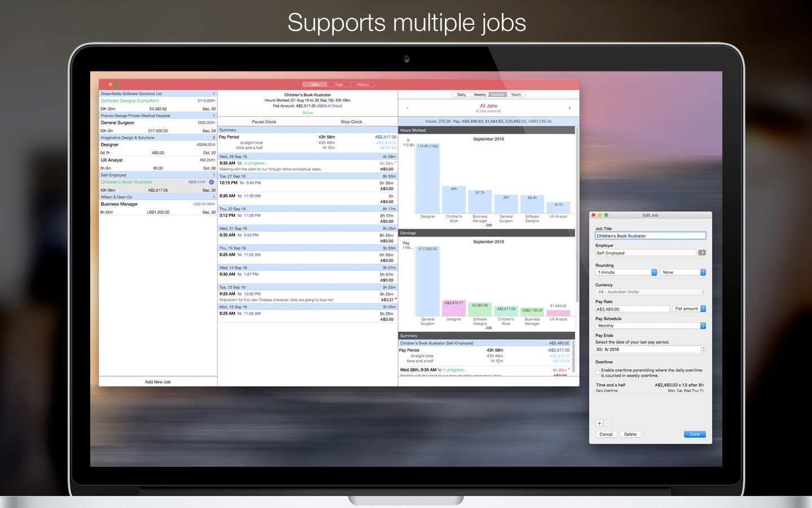Open the Pay Schedule Monthly dropdown
The width and height of the screenshot is (812, 508).
point(651,326)
